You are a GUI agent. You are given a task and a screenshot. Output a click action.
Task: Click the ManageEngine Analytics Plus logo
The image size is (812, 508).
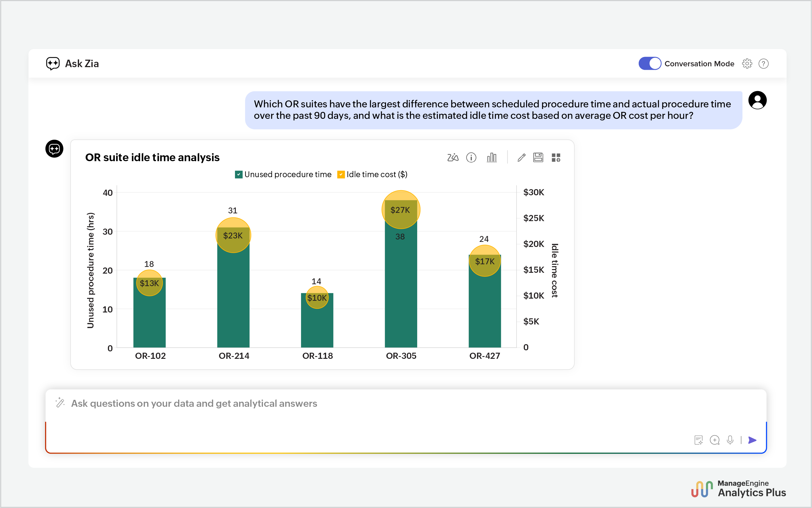tap(738, 489)
